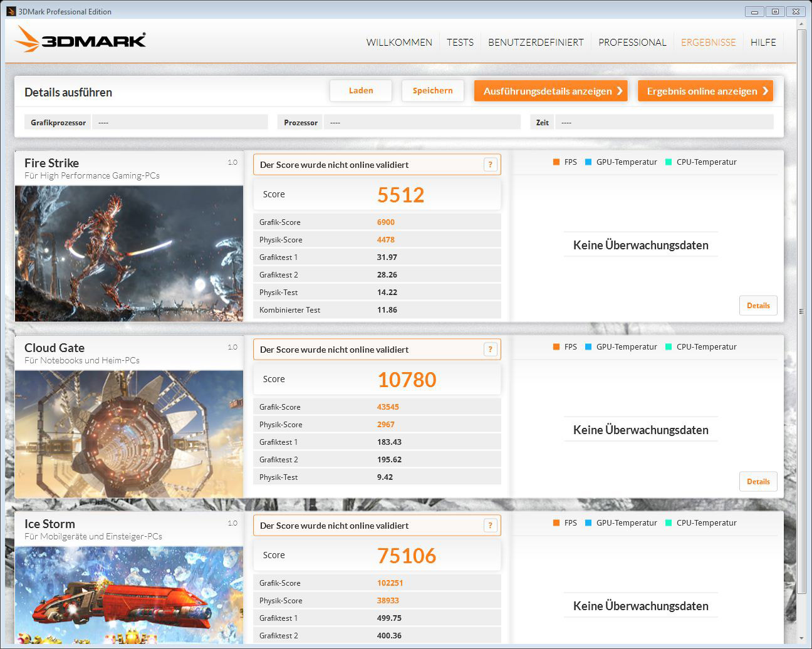Click the blue GPU-Temperatur swatch in Fire Strike

(588, 162)
